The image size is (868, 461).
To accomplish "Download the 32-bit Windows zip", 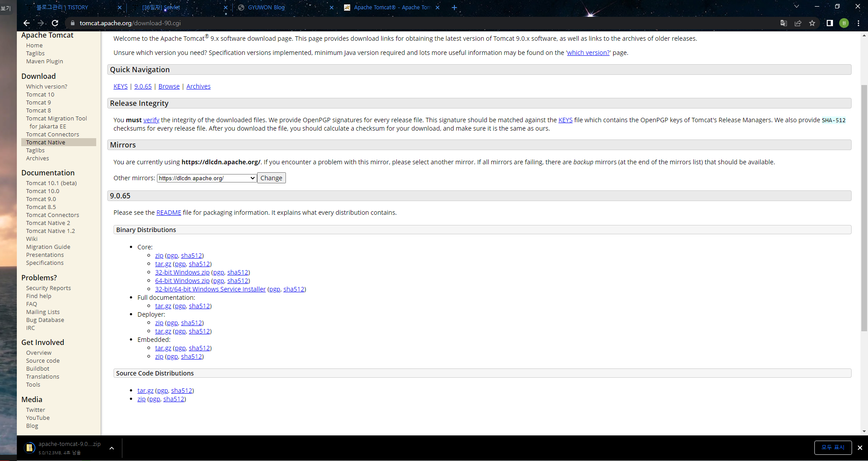I will point(182,272).
